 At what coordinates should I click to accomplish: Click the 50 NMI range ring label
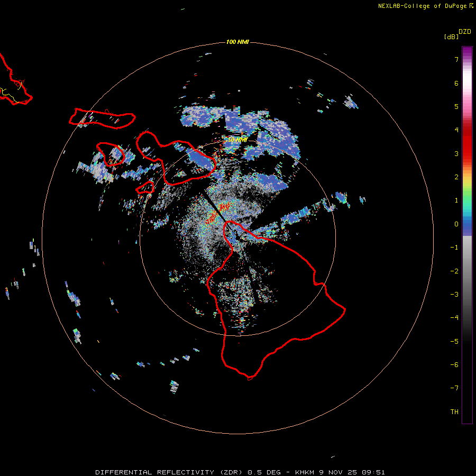coord(237,140)
